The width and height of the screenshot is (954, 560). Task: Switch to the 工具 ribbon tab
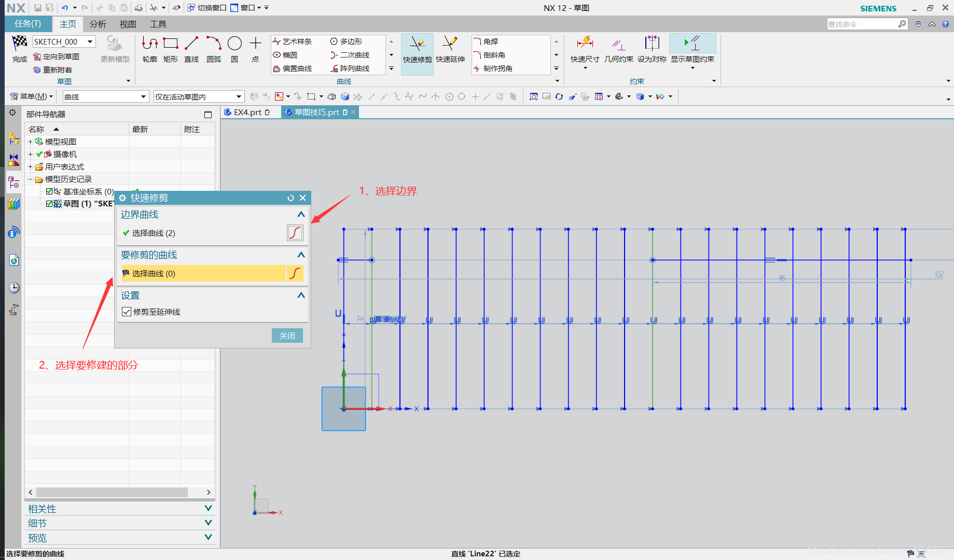tap(158, 24)
